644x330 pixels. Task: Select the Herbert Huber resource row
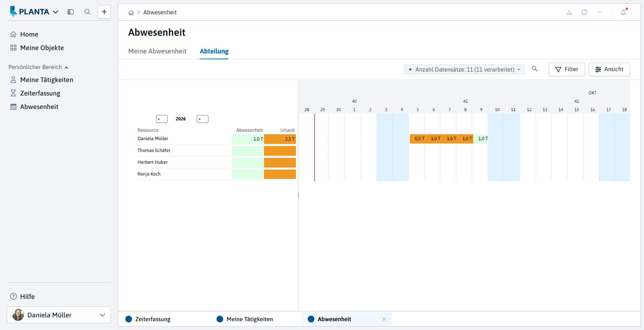click(216, 162)
